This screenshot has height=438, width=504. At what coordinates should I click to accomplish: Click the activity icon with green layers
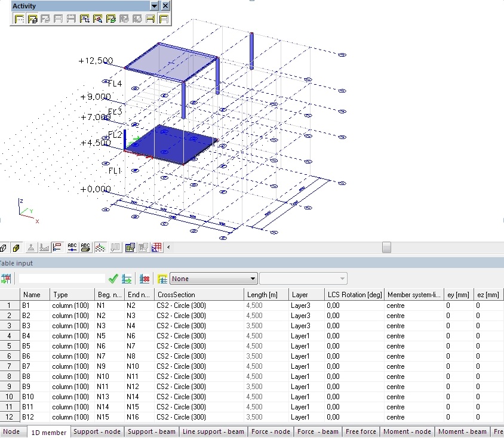point(111,19)
